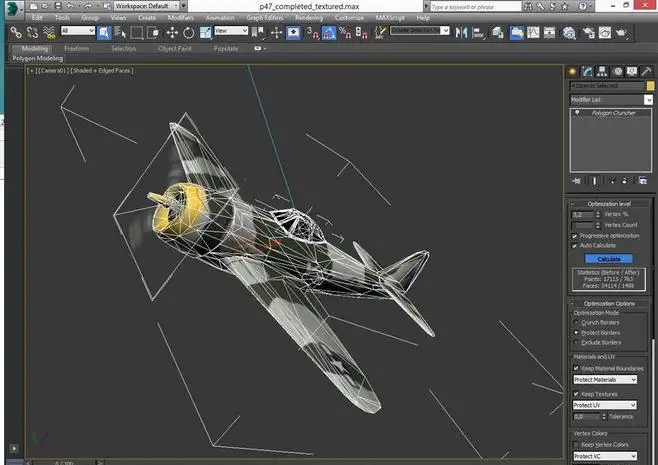
Task: Click the Select and Manipulate icon
Action: tap(276, 32)
